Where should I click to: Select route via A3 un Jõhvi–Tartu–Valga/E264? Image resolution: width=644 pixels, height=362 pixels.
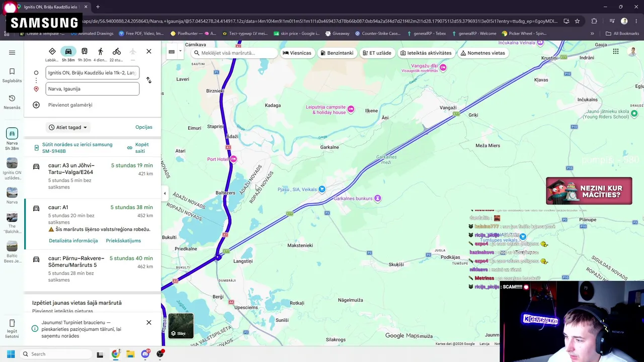coord(93,176)
